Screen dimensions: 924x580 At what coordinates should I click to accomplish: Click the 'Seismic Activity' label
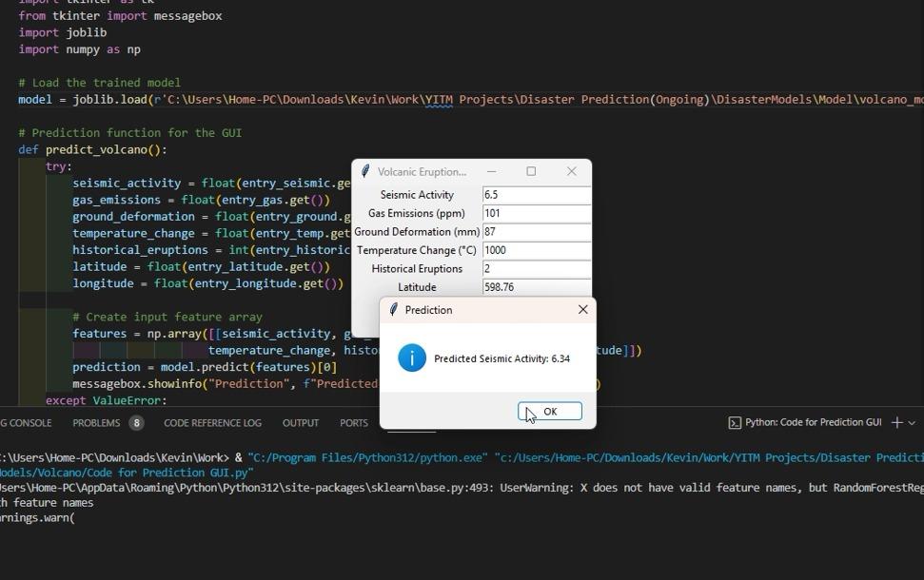coord(417,195)
